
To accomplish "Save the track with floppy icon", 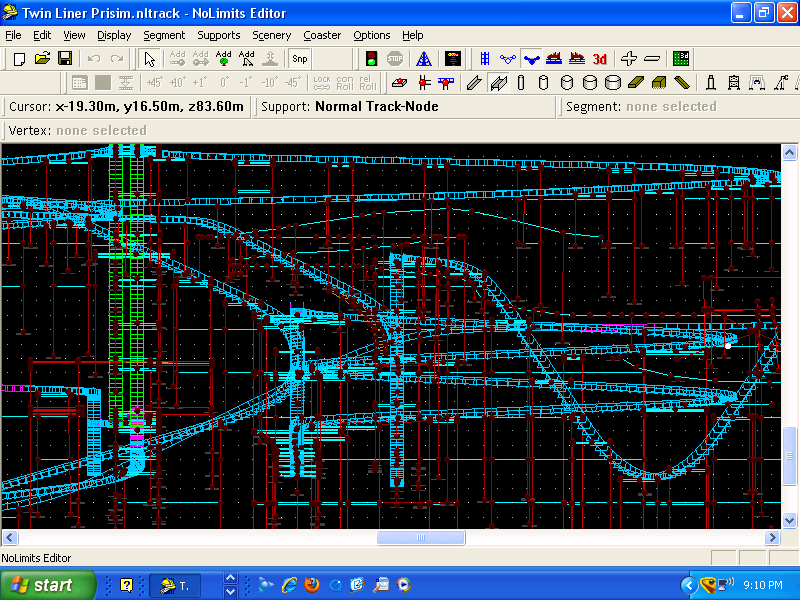I will tap(65, 59).
